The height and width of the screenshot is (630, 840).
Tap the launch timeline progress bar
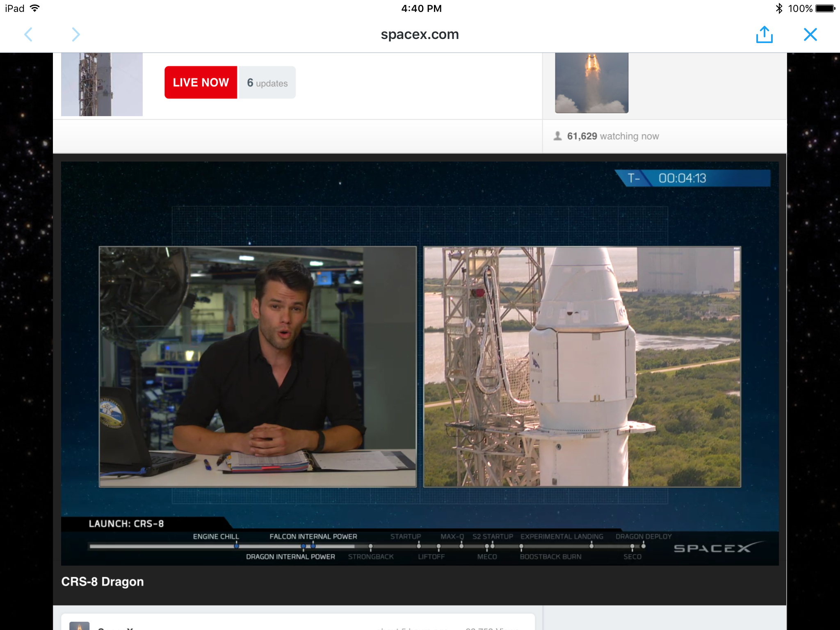[x=367, y=546]
